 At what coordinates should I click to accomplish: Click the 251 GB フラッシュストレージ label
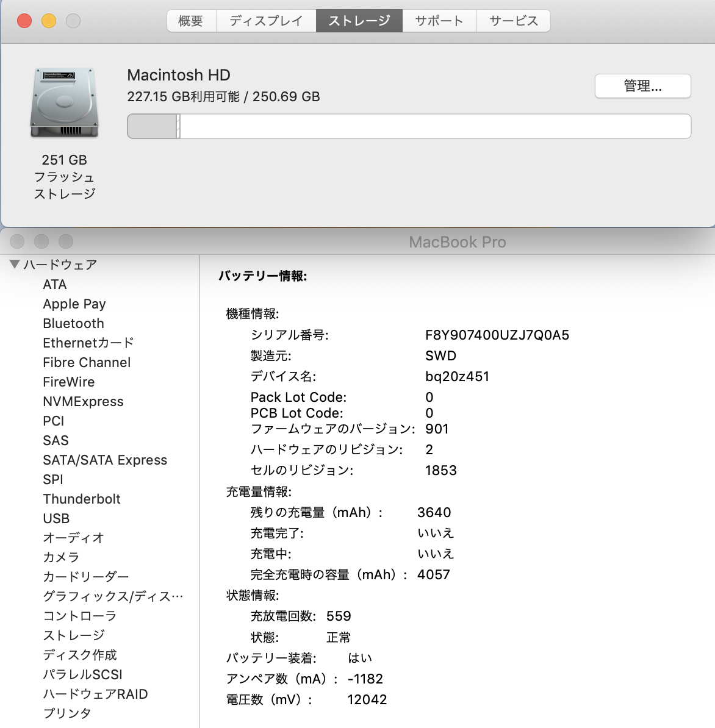pos(64,176)
